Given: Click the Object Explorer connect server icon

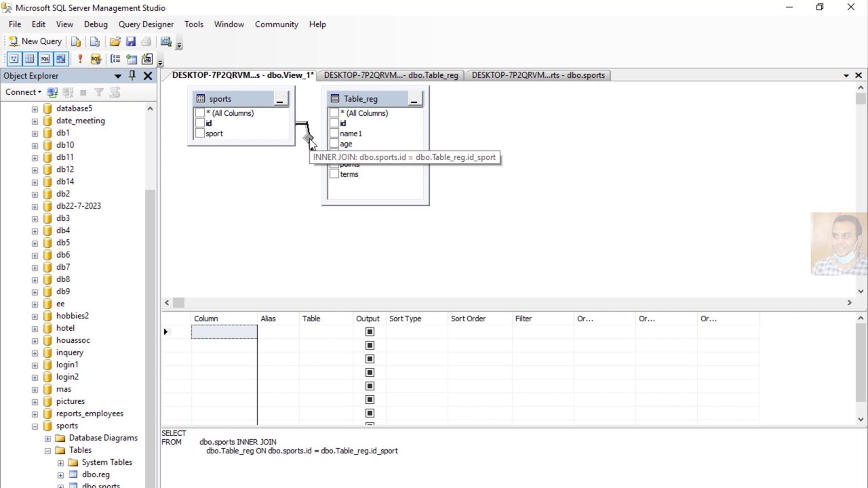Looking at the screenshot, I should click(x=52, y=92).
